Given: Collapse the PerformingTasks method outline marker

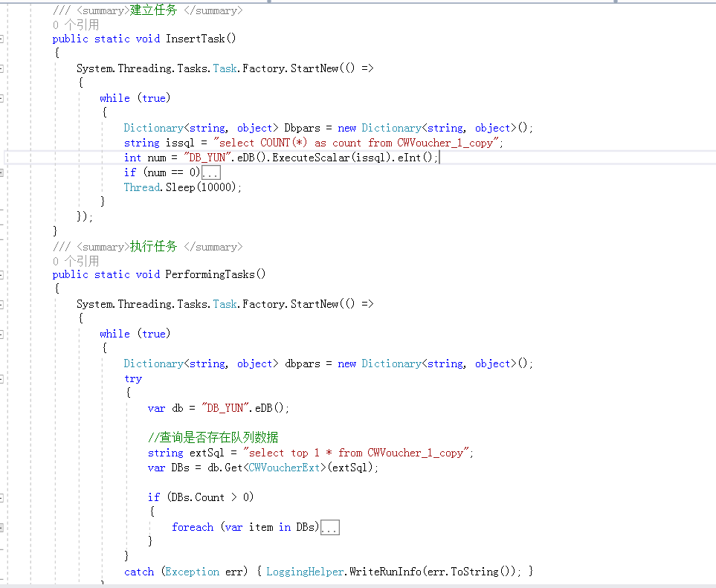Looking at the screenshot, I should (2, 274).
